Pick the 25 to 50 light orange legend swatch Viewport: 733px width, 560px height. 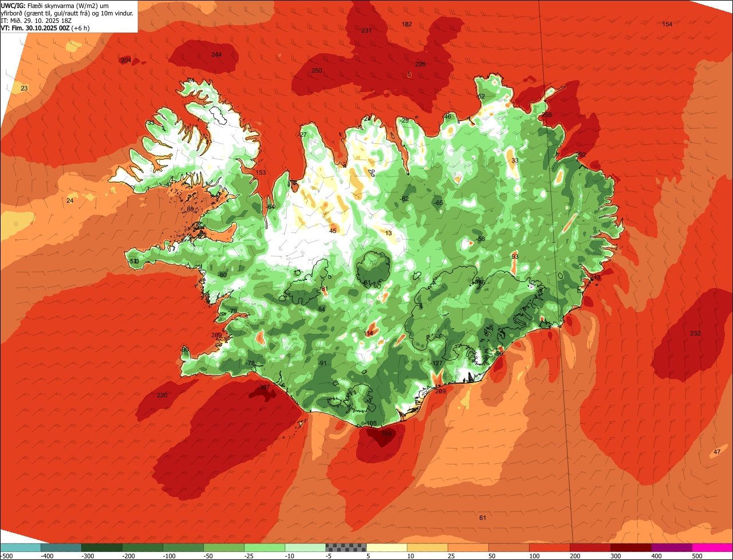coord(468,547)
